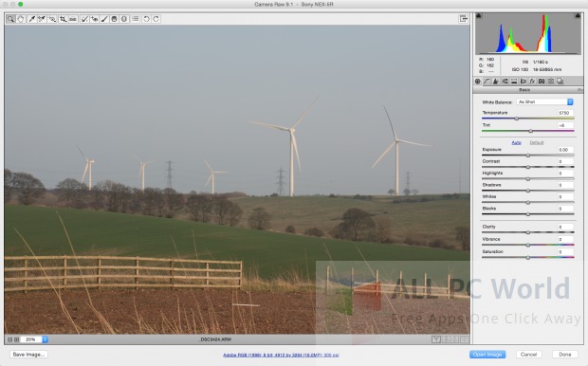Open the Basic panel options menu
Image resolution: width=588 pixels, height=366 pixels.
579,90
